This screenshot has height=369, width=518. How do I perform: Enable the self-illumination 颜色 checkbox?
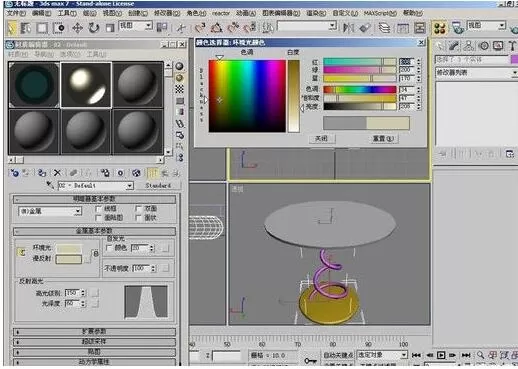pyautogui.click(x=109, y=248)
